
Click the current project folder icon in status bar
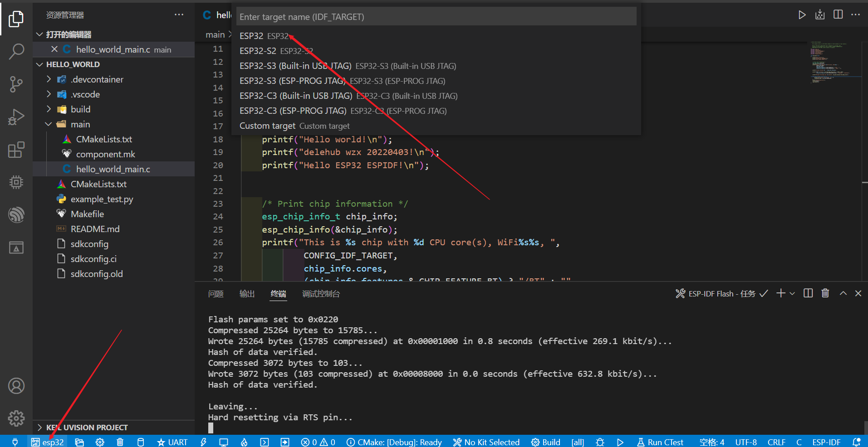pos(79,442)
